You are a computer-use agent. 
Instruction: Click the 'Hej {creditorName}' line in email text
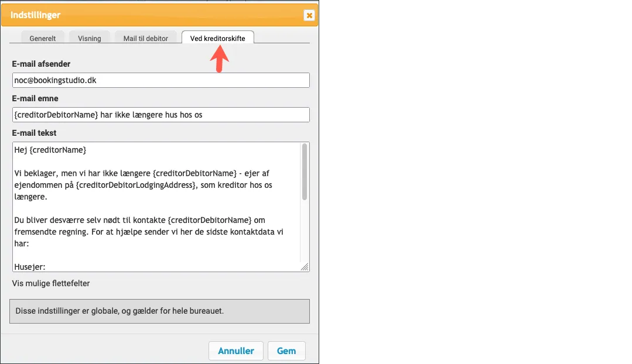click(50, 150)
